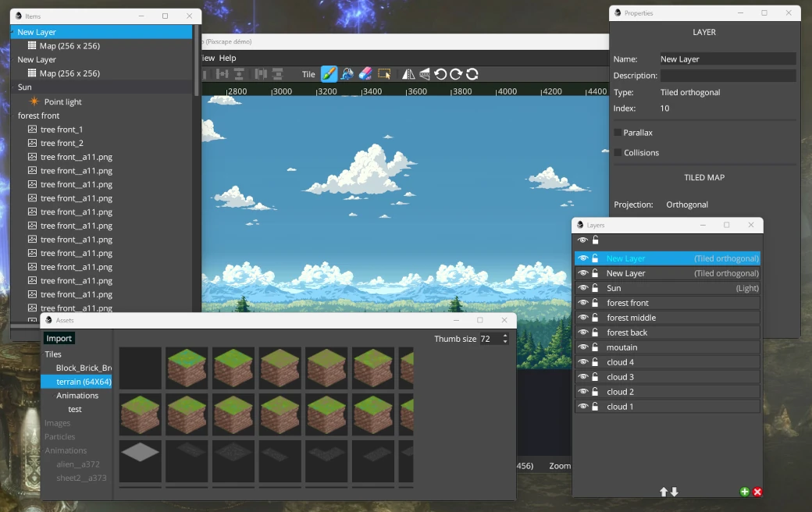Select the Brush tool in the toolbar
The height and width of the screenshot is (512, 812).
[329, 73]
